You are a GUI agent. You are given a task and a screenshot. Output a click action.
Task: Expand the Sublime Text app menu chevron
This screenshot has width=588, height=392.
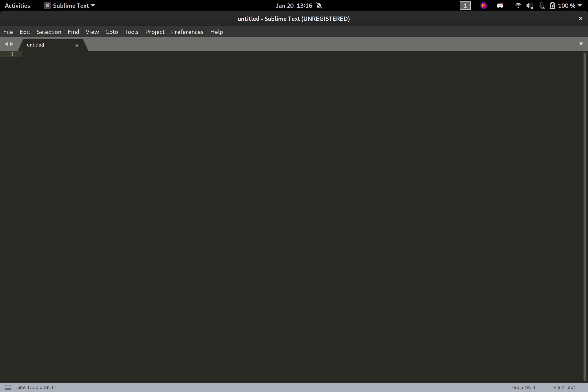click(x=93, y=5)
